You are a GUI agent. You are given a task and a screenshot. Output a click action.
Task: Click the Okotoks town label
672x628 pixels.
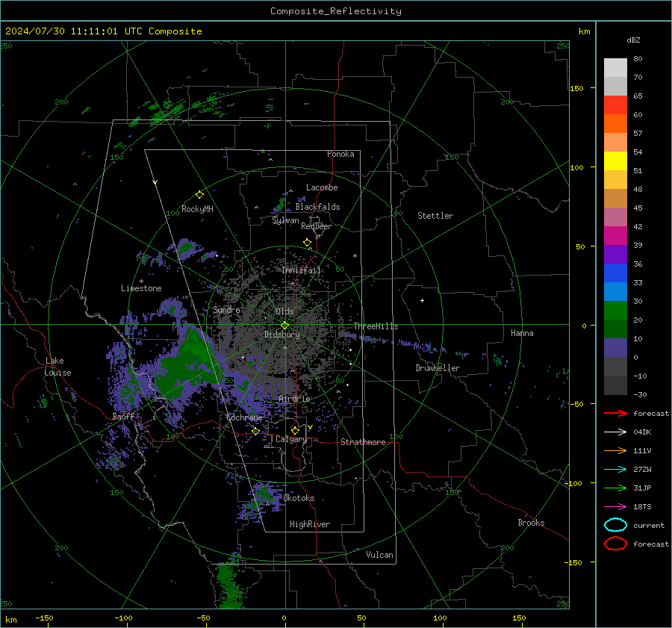tap(299, 498)
